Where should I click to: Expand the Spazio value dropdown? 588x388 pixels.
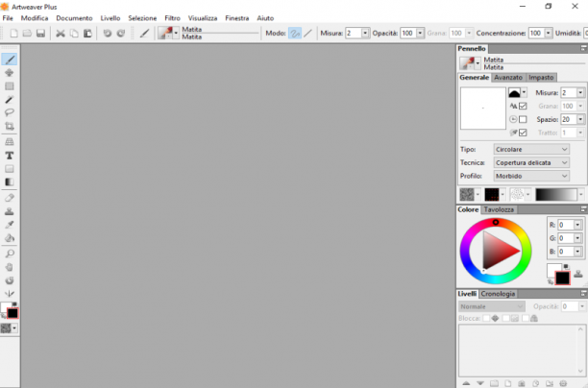[x=580, y=119]
